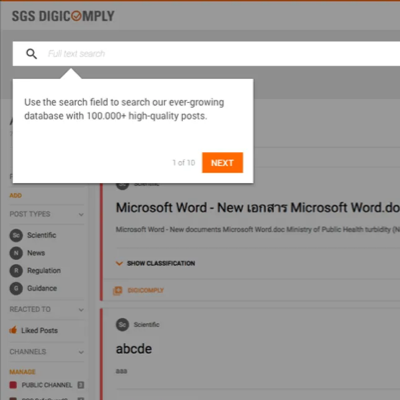Click the DIGICOMPLY channel icon
Viewport: 400px width, 400px height.
tap(118, 290)
